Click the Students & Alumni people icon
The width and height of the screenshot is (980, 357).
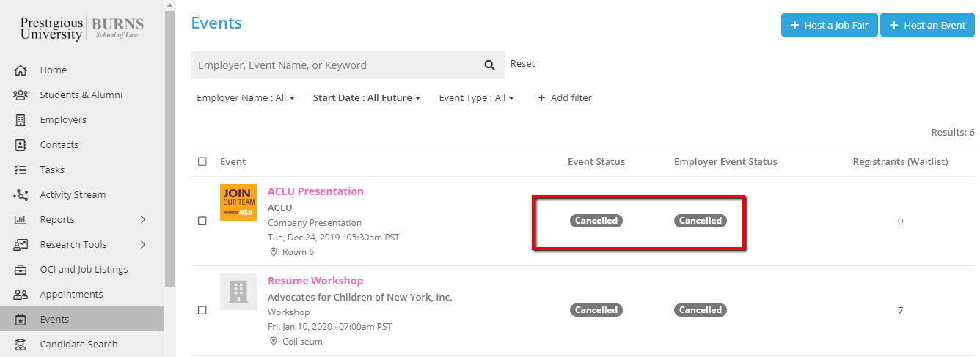click(21, 95)
